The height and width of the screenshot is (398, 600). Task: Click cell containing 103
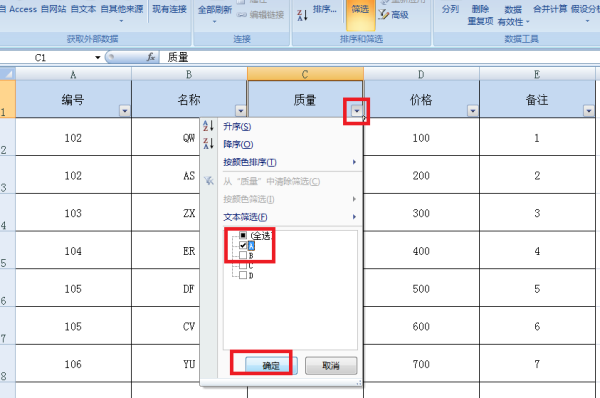[73, 213]
